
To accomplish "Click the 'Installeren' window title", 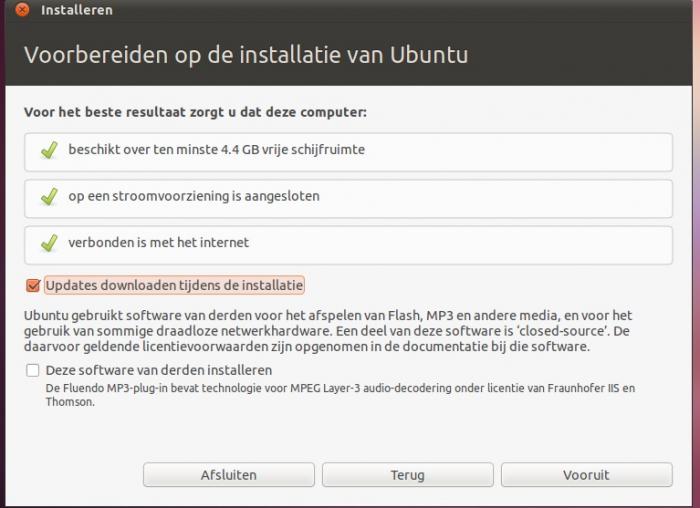I will (x=77, y=10).
